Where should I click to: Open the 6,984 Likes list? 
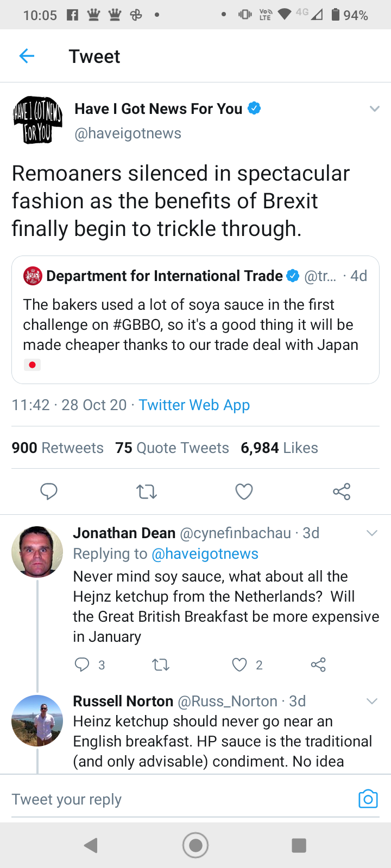279,448
